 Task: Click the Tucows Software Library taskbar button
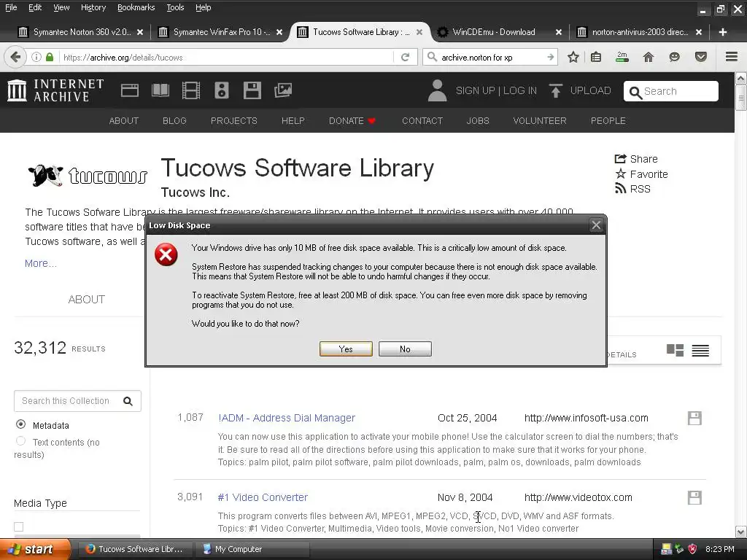click(135, 549)
